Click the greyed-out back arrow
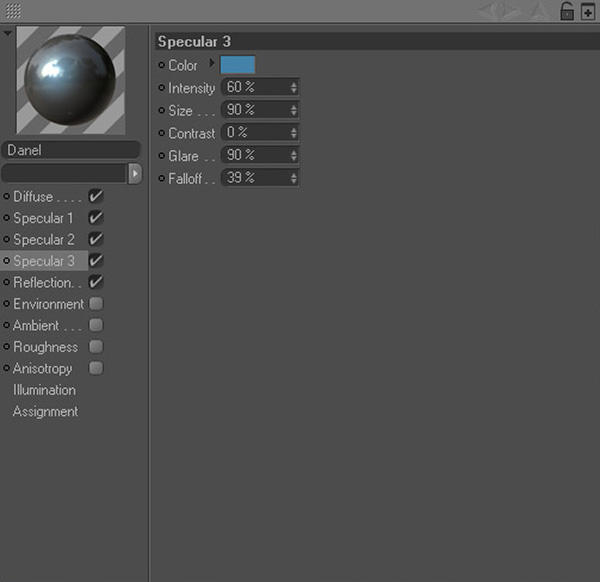The image size is (600, 582). (489, 11)
